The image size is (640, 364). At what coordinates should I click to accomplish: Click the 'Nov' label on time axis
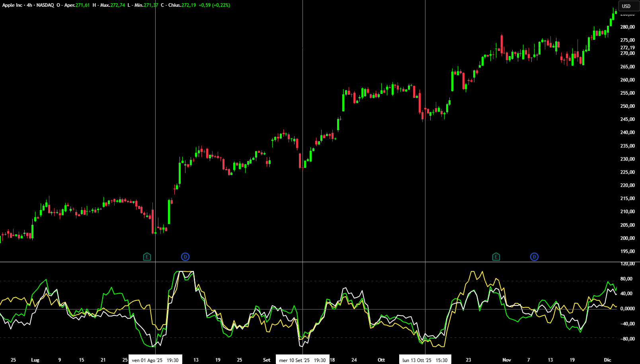(507, 360)
